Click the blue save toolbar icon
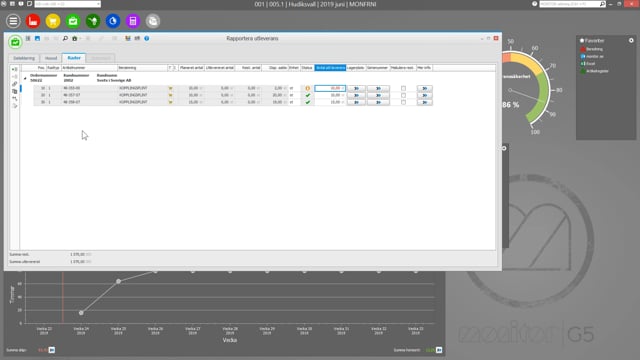640x360 pixels. 37,38
